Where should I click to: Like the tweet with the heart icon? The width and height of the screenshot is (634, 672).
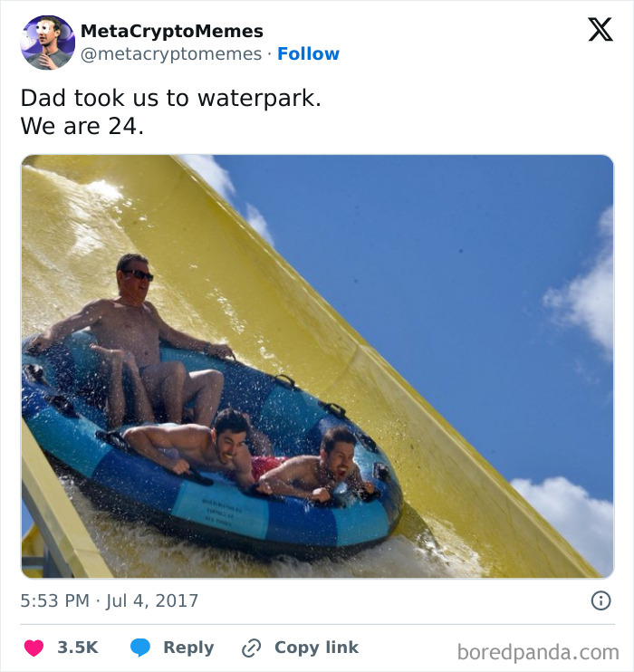(x=34, y=648)
